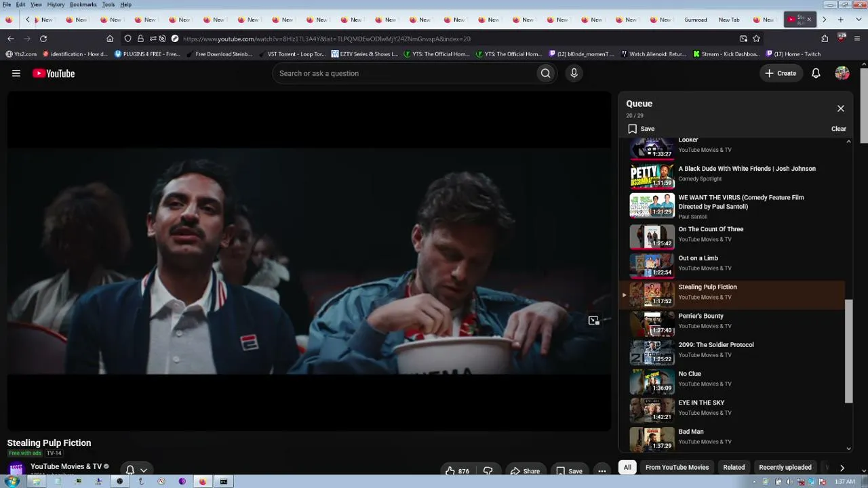868x488 pixels.
Task: Focus the YouTube search box
Action: point(403,73)
